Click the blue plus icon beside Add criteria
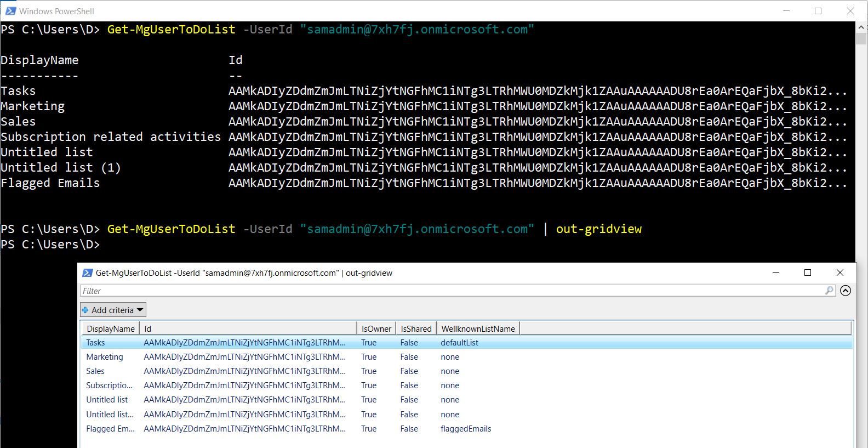This screenshot has width=868, height=448. coord(85,310)
